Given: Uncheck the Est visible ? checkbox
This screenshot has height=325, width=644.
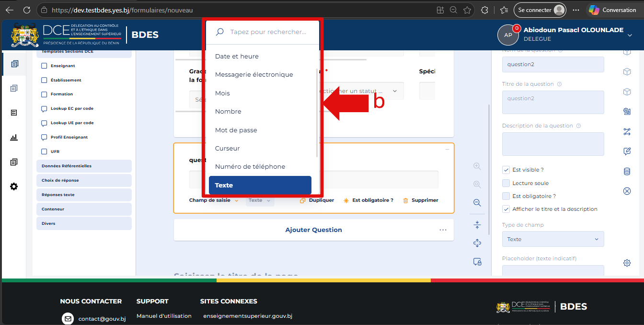Looking at the screenshot, I should click(506, 170).
